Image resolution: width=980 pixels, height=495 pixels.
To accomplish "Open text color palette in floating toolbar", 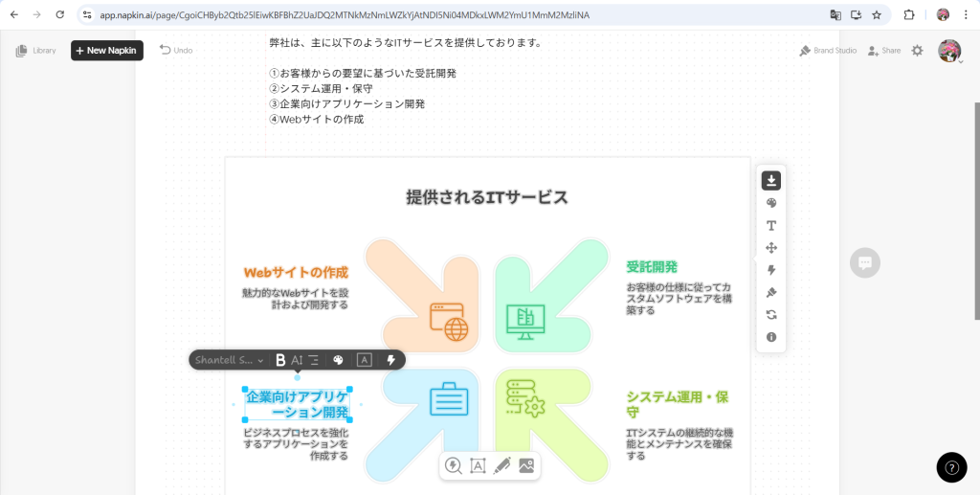I will [x=338, y=360].
